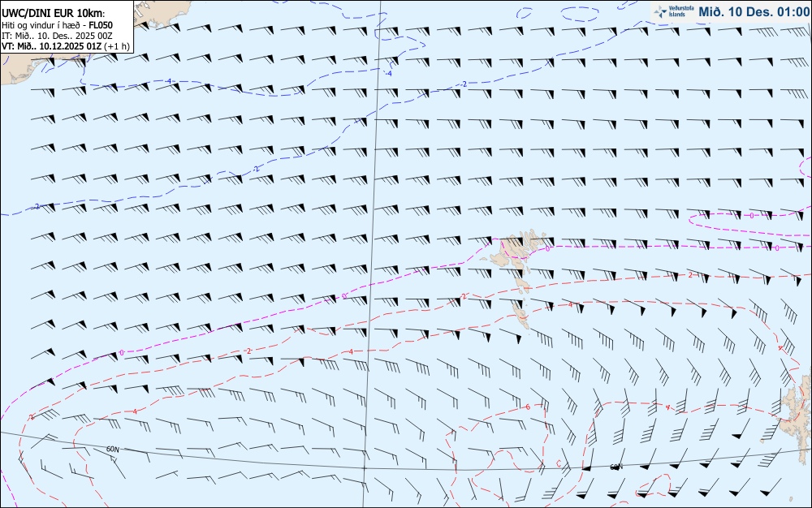The height and width of the screenshot is (508, 812).
Task: Click the 'VT: Mið.. 10.12.2025 01Z (+1 h)' line
Action: (x=66, y=46)
